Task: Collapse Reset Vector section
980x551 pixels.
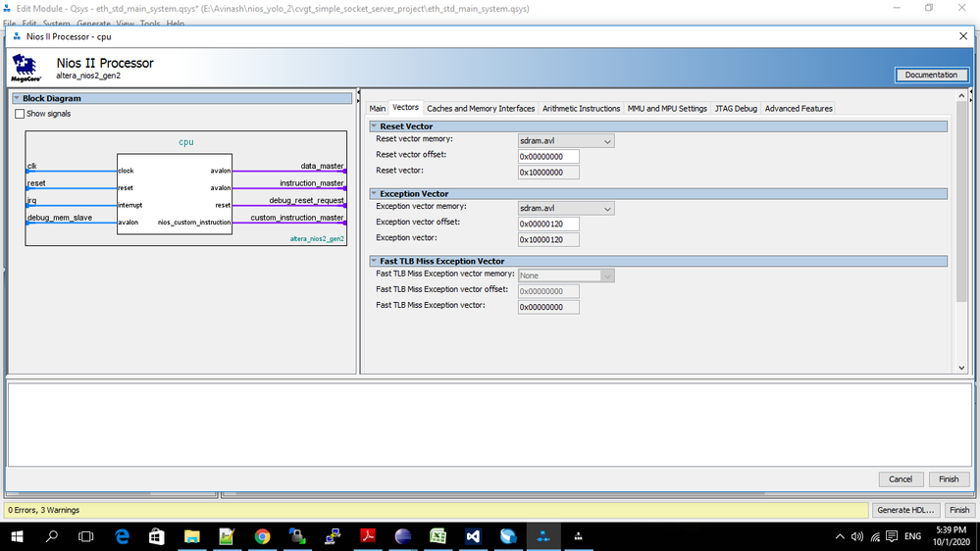Action: coord(374,126)
